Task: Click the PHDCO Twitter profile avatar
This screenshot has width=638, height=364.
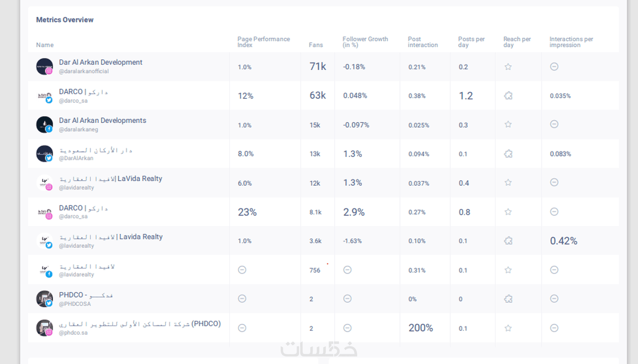Action: (x=44, y=299)
